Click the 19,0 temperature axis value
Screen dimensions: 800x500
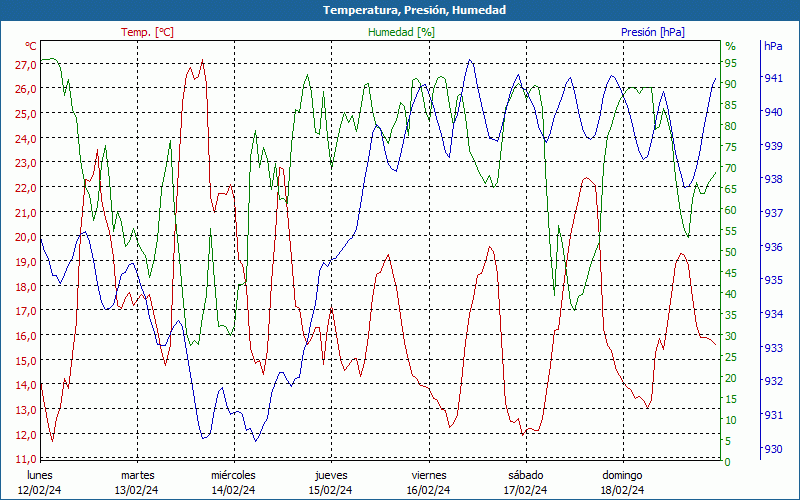click(x=26, y=262)
